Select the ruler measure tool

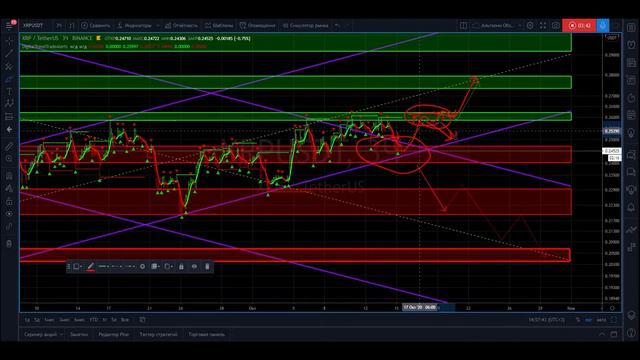point(9,146)
